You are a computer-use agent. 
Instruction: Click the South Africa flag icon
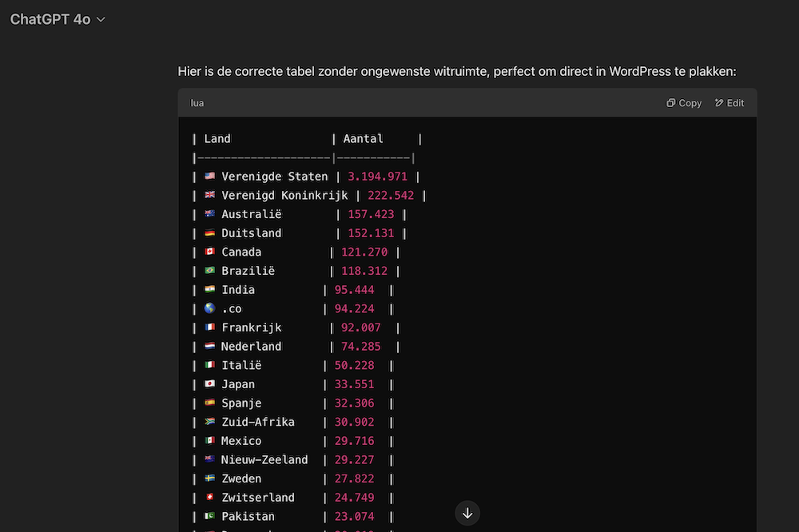pyautogui.click(x=210, y=422)
